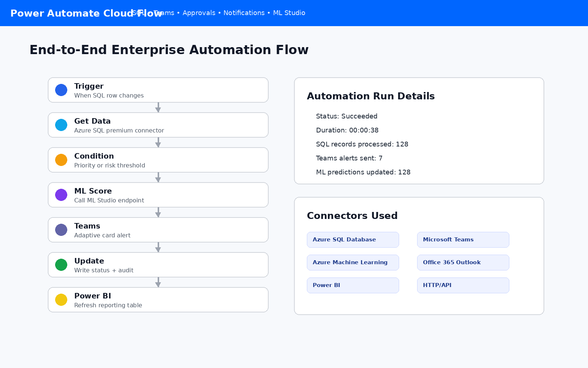
Task: Click the Azure SQL Database connector chip
Action: pyautogui.click(x=353, y=240)
